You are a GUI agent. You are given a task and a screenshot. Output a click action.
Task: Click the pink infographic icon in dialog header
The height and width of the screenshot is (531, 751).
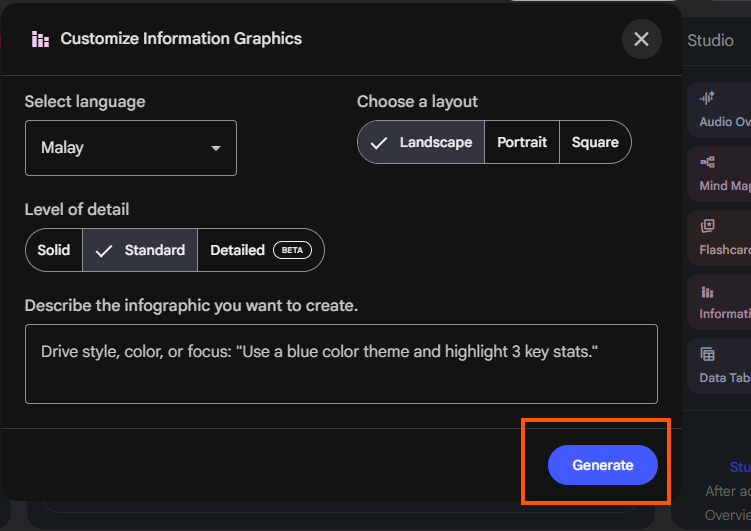click(x=40, y=39)
